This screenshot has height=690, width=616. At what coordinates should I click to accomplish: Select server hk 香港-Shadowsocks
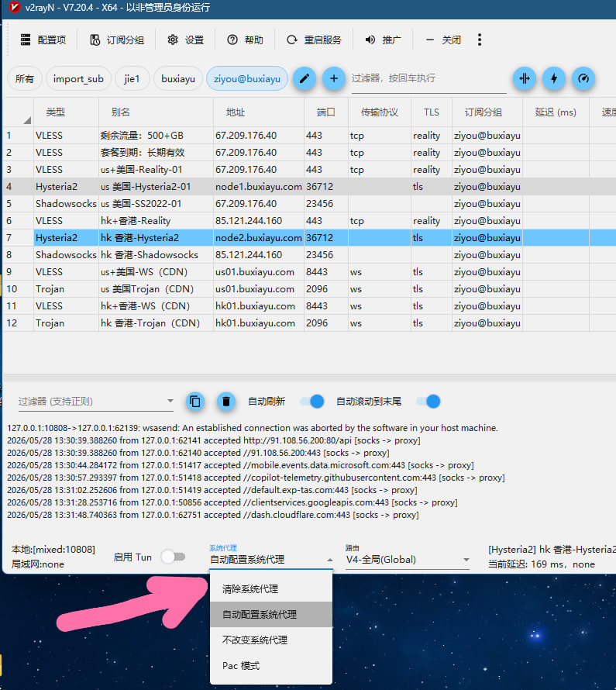click(309, 255)
